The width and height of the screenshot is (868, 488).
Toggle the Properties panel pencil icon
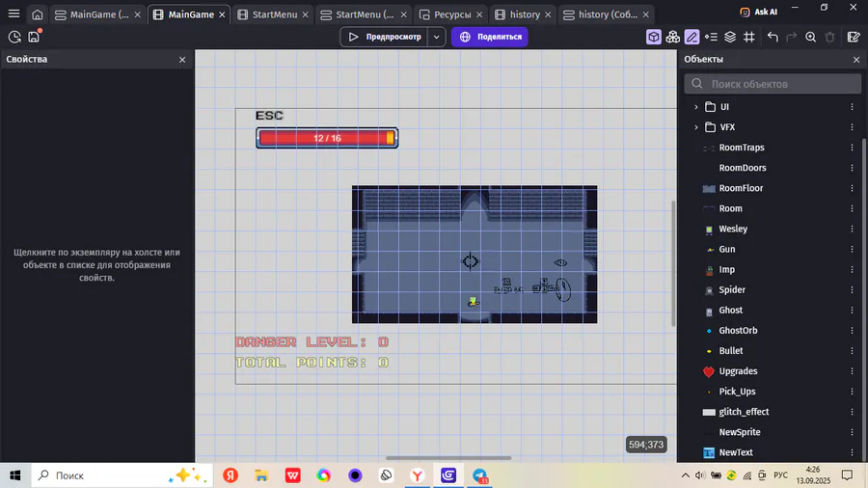coord(692,37)
